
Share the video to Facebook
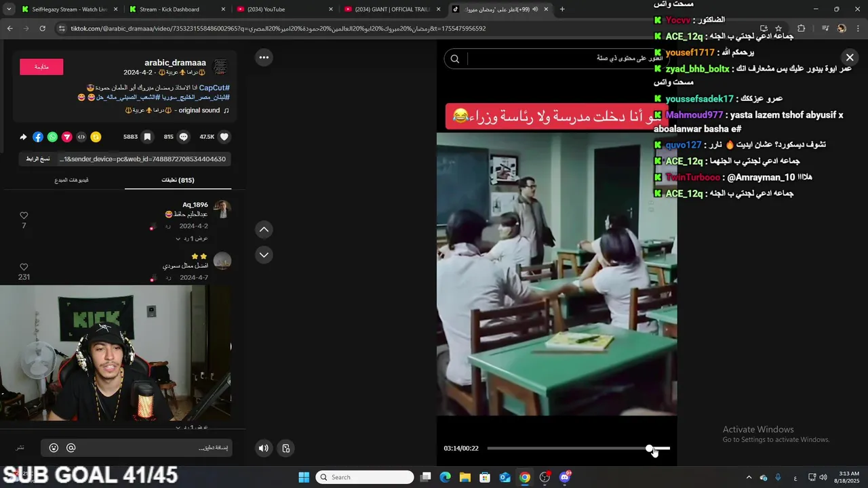[x=38, y=137]
